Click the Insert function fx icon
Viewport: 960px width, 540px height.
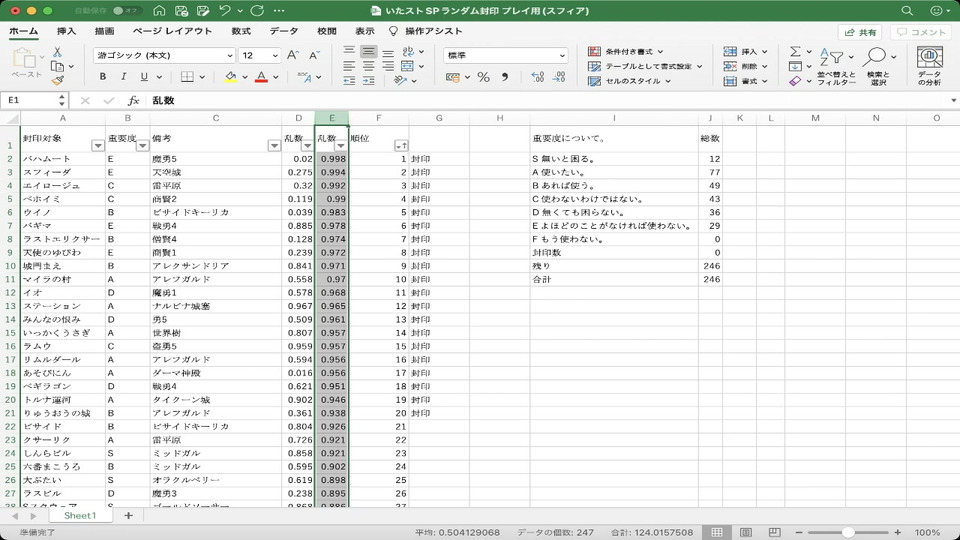tap(133, 100)
